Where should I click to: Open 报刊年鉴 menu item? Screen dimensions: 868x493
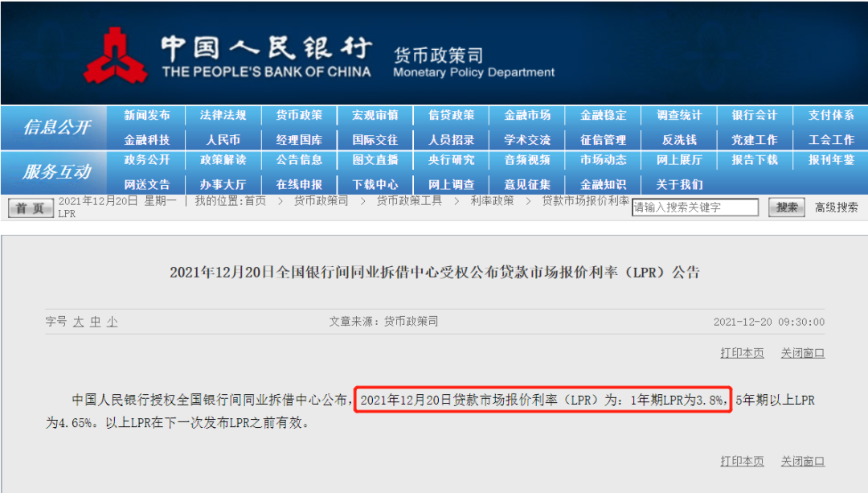click(x=831, y=160)
